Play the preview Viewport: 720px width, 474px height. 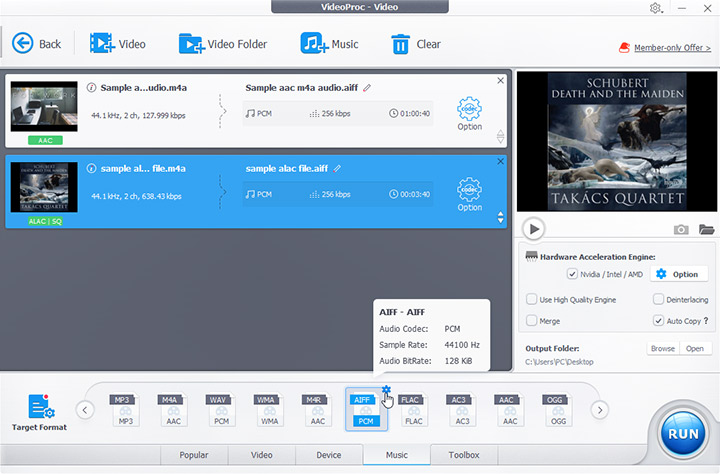click(x=534, y=229)
